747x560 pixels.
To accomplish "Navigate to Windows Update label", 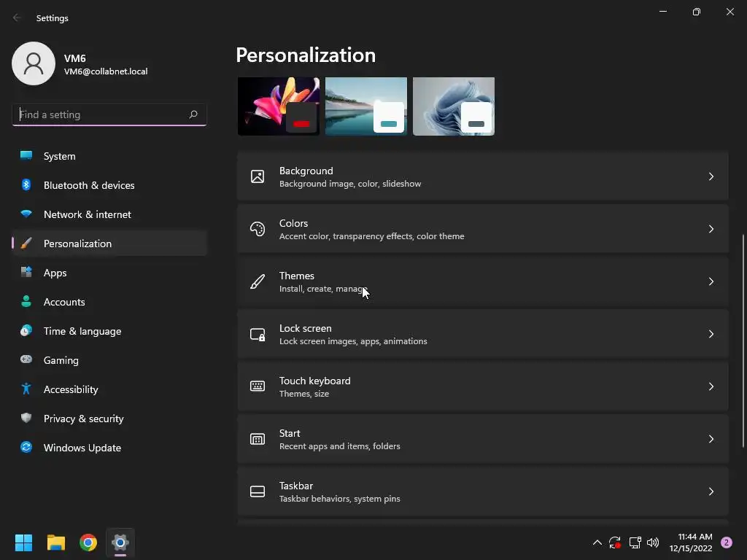I will [x=82, y=448].
